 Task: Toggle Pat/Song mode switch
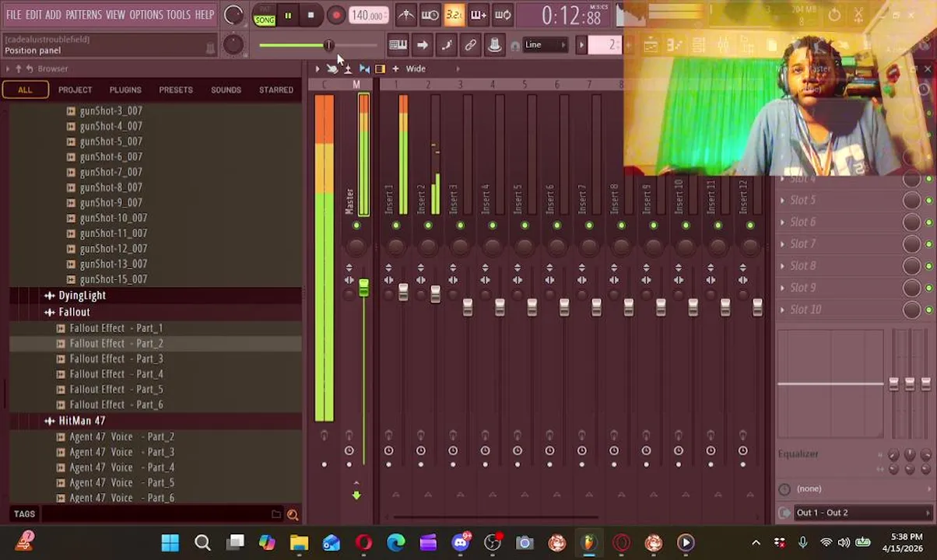(x=265, y=16)
